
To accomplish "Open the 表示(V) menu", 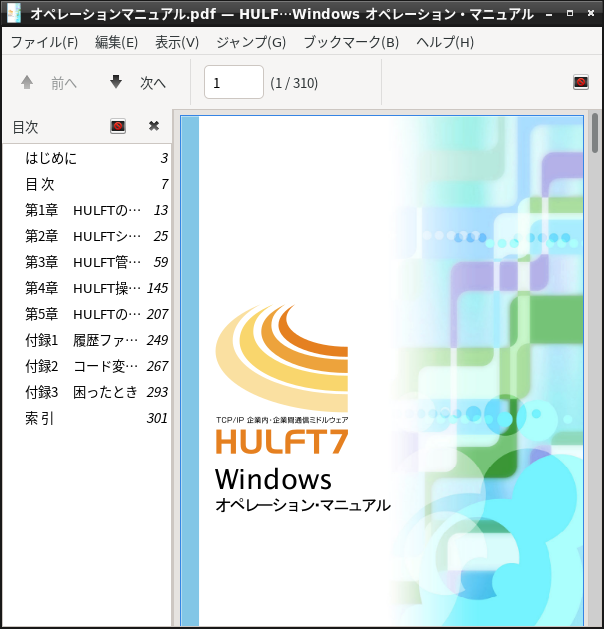I will pos(177,42).
